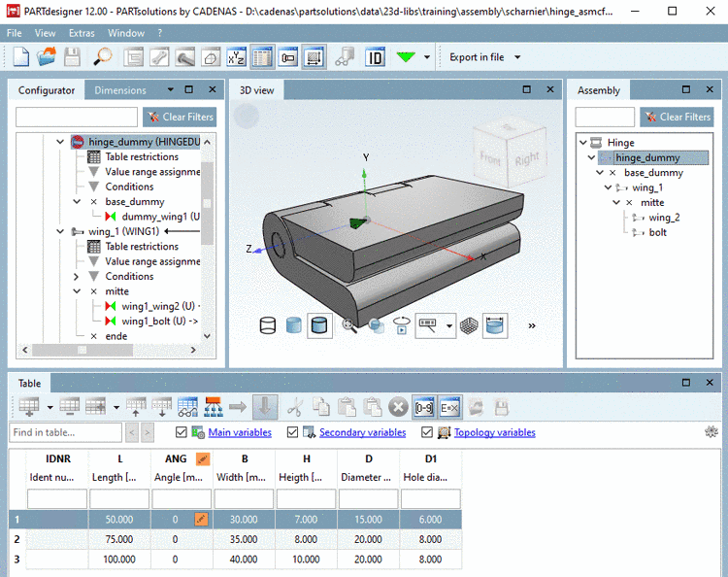Switch to the Dimensions tab

pyautogui.click(x=120, y=90)
